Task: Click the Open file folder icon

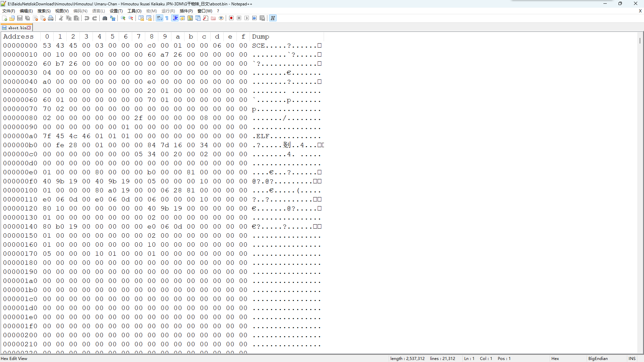Action: click(12, 18)
